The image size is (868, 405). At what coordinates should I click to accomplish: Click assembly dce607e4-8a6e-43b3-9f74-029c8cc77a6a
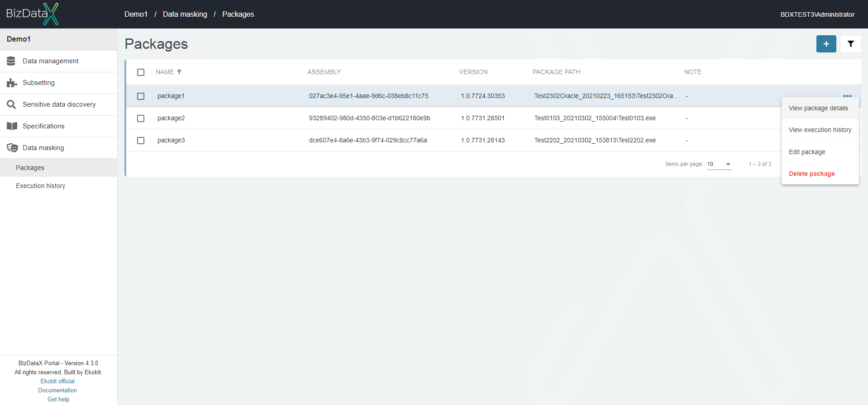tap(368, 140)
